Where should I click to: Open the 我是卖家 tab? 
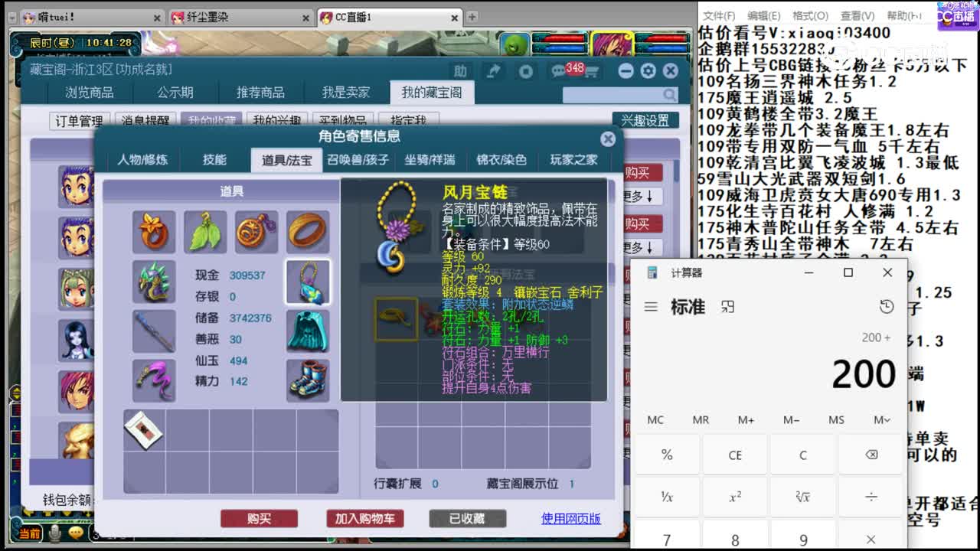click(345, 93)
